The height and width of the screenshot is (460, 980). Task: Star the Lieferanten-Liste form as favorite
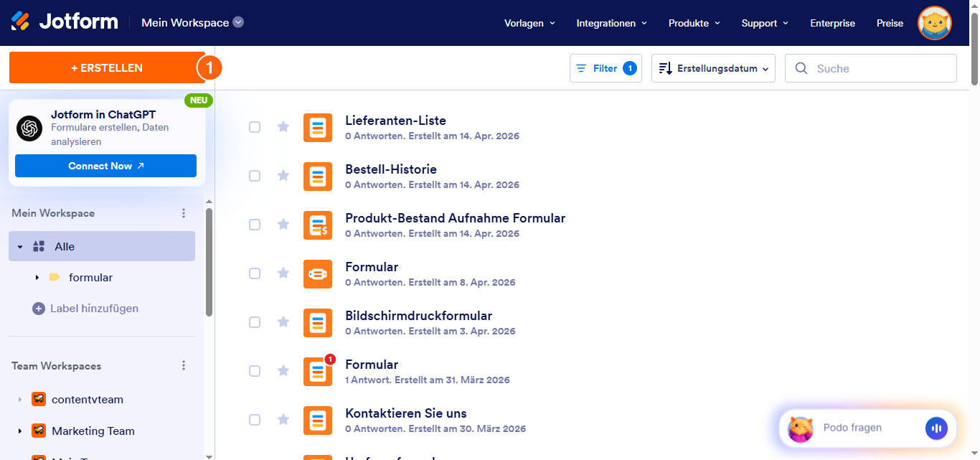click(x=283, y=127)
